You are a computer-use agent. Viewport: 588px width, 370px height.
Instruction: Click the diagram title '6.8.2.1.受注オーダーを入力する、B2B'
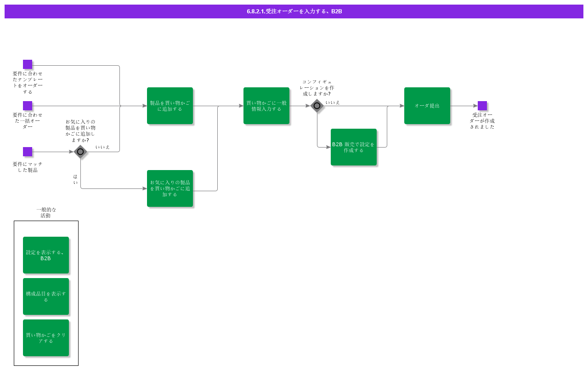click(x=294, y=11)
